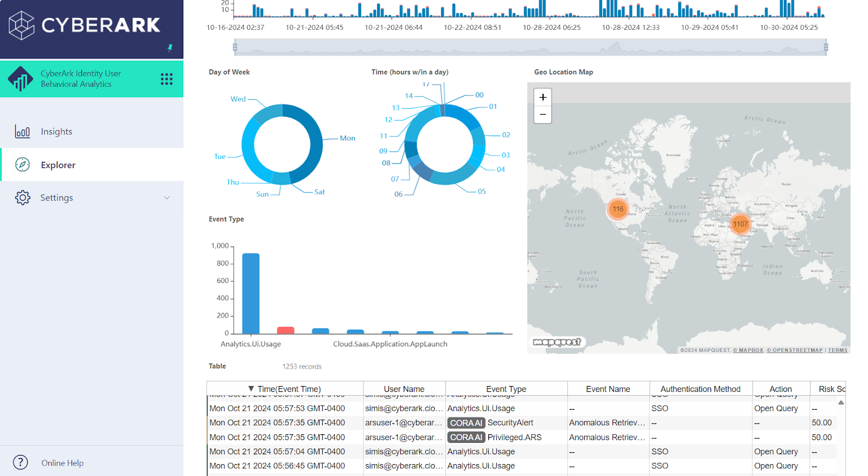Image resolution: width=868 pixels, height=476 pixels.
Task: Click the Insights bar chart icon
Action: coord(22,131)
